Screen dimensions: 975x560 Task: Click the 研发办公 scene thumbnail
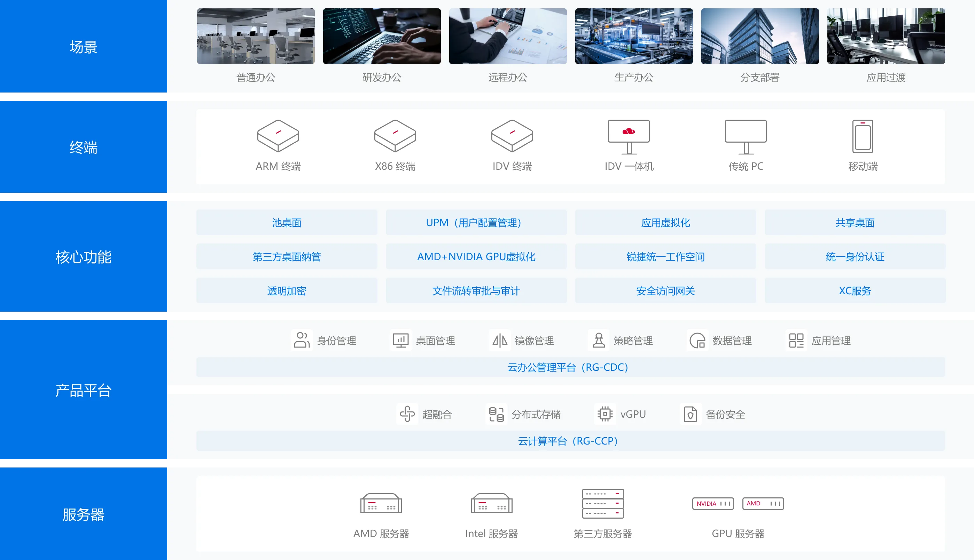pos(381,36)
